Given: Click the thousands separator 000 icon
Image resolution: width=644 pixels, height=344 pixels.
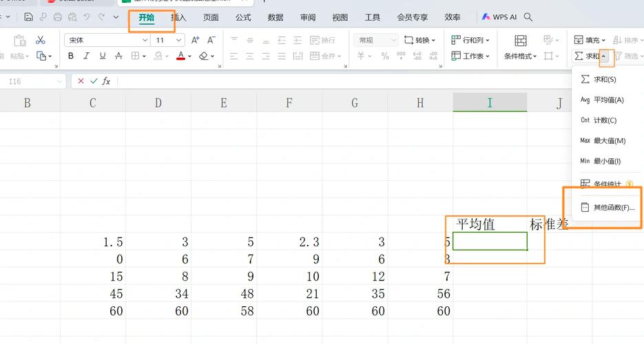Looking at the screenshot, I should pyautogui.click(x=401, y=56).
